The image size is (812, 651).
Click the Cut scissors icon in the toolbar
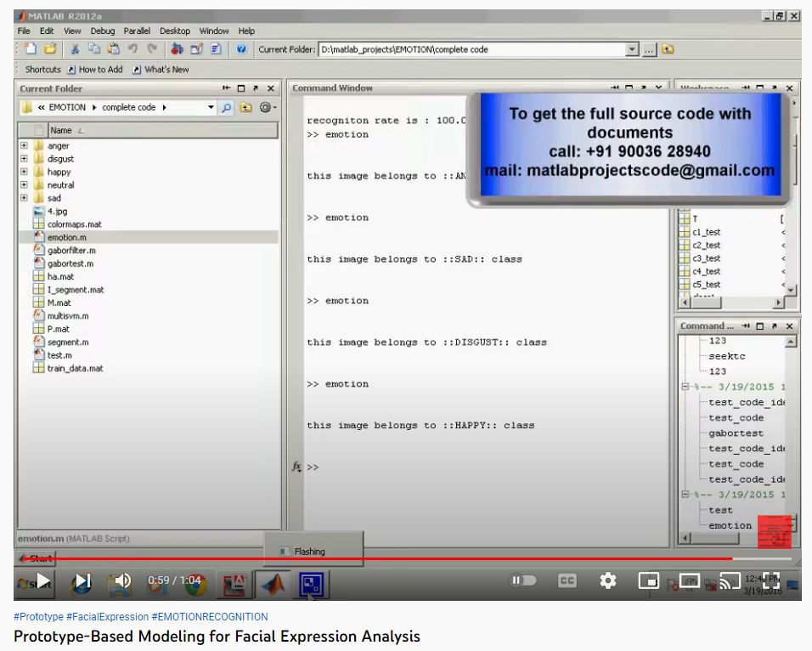(76, 49)
